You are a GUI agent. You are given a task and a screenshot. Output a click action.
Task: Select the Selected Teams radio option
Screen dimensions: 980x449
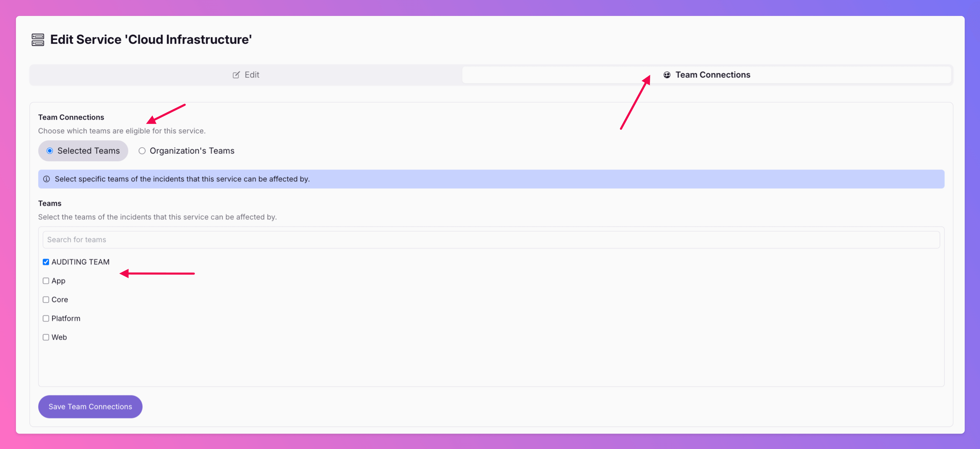[x=50, y=151]
